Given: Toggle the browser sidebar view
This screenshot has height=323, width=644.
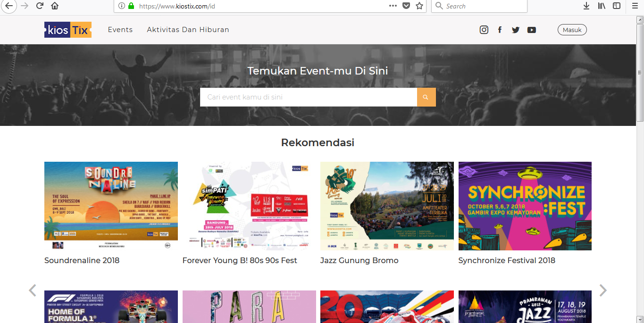Looking at the screenshot, I should pyautogui.click(x=617, y=6).
